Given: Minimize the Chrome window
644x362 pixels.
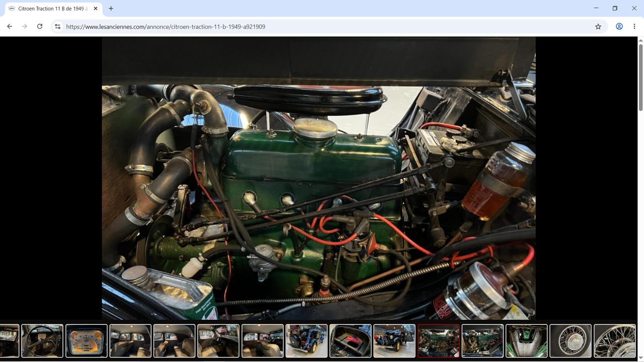Looking at the screenshot, I should coord(596,8).
